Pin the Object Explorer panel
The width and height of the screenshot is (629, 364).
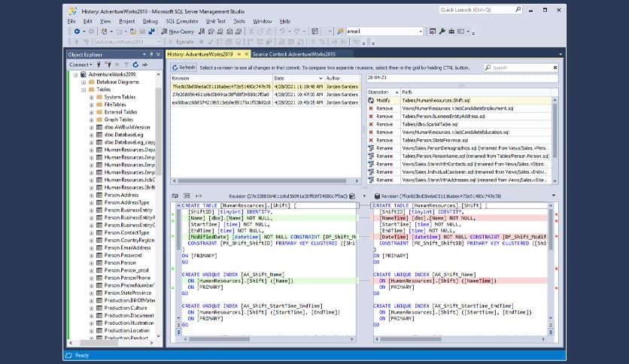click(151, 54)
